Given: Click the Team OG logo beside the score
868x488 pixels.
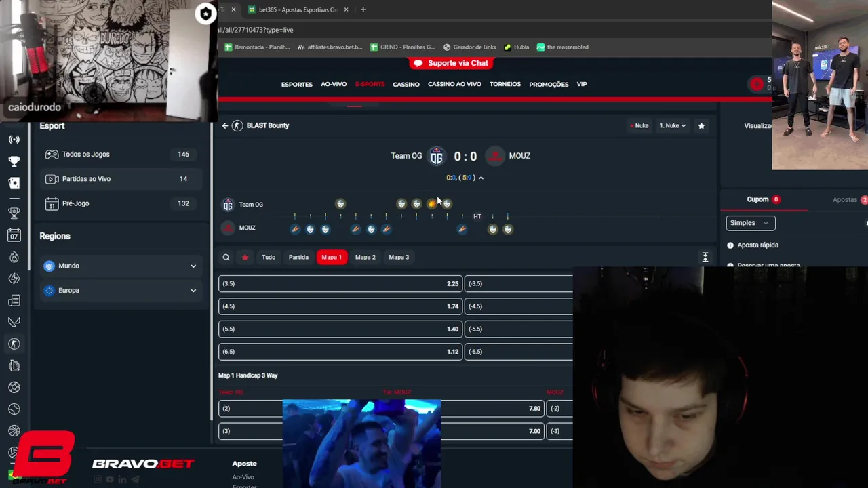Looking at the screenshot, I should tap(436, 156).
